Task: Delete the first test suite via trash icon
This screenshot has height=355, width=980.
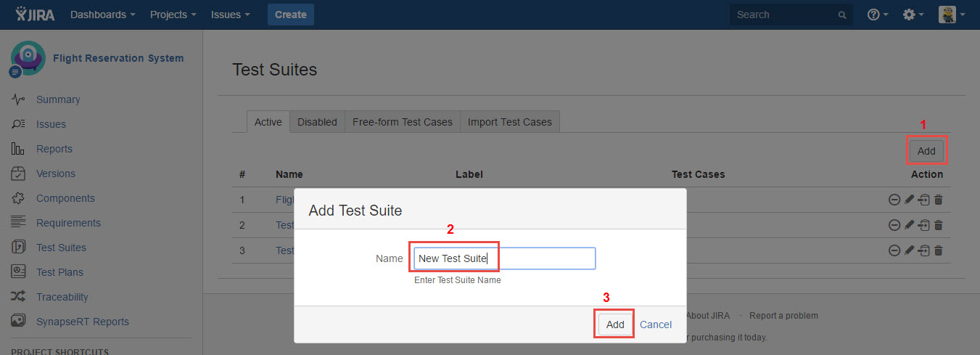Action: click(x=938, y=200)
